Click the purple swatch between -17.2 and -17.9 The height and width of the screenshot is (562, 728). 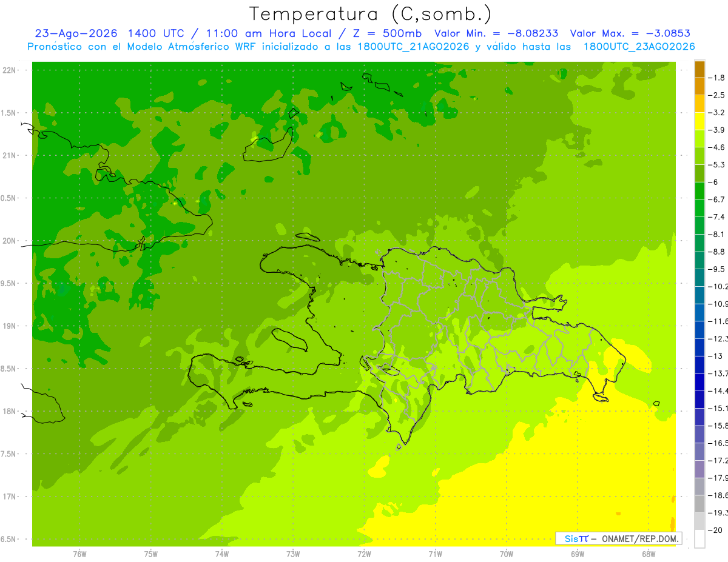pyautogui.click(x=699, y=469)
